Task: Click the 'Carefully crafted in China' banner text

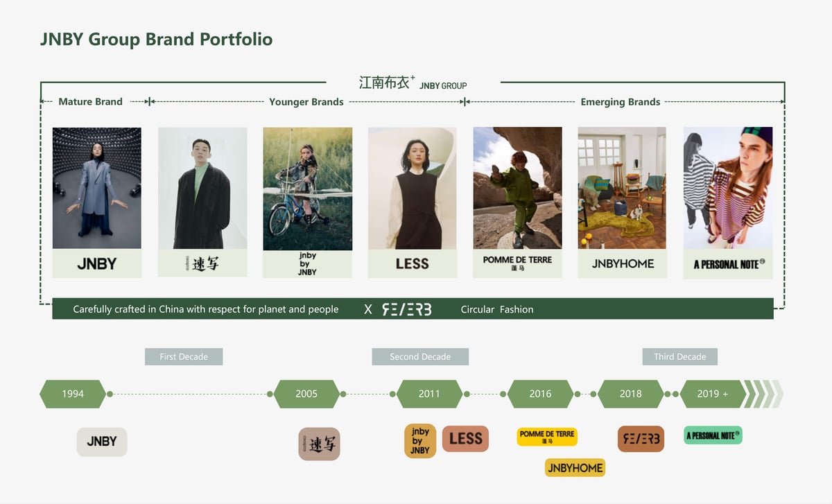Action: tap(206, 309)
